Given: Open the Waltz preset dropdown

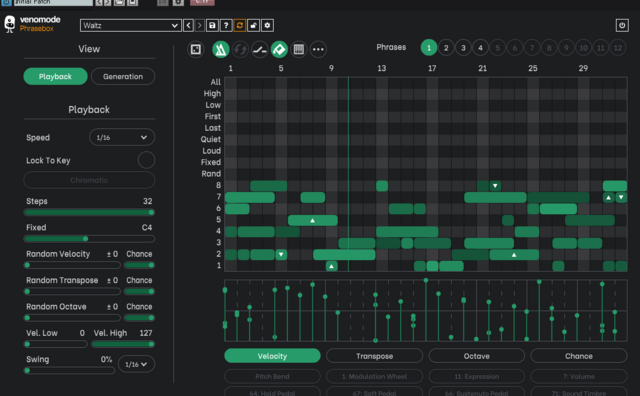Looking at the screenshot, I should pos(131,25).
